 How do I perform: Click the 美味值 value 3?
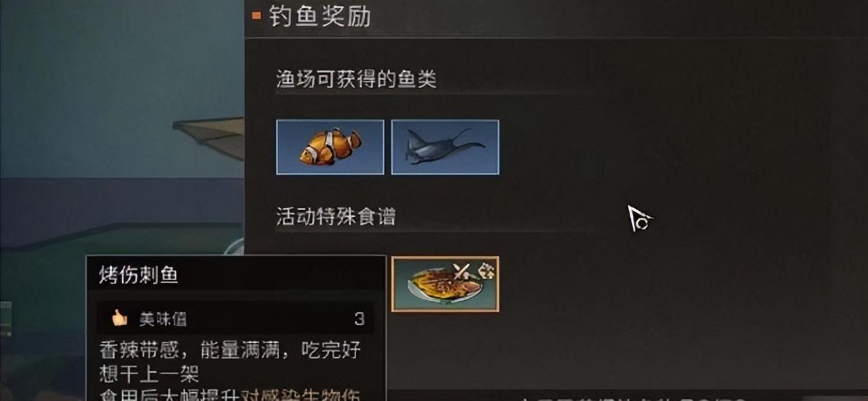[x=359, y=318]
